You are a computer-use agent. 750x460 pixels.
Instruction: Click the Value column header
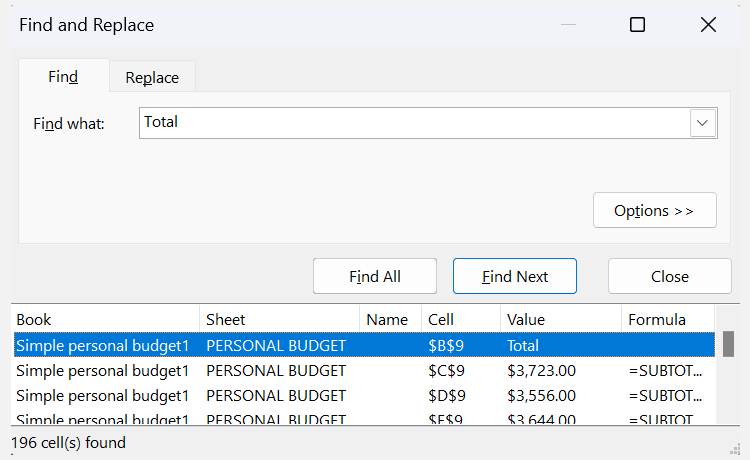point(560,320)
